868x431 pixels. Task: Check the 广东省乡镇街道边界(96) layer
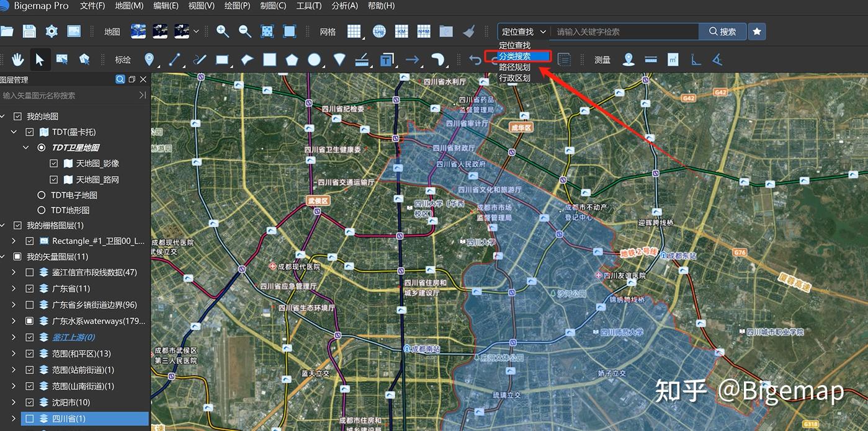tap(29, 304)
